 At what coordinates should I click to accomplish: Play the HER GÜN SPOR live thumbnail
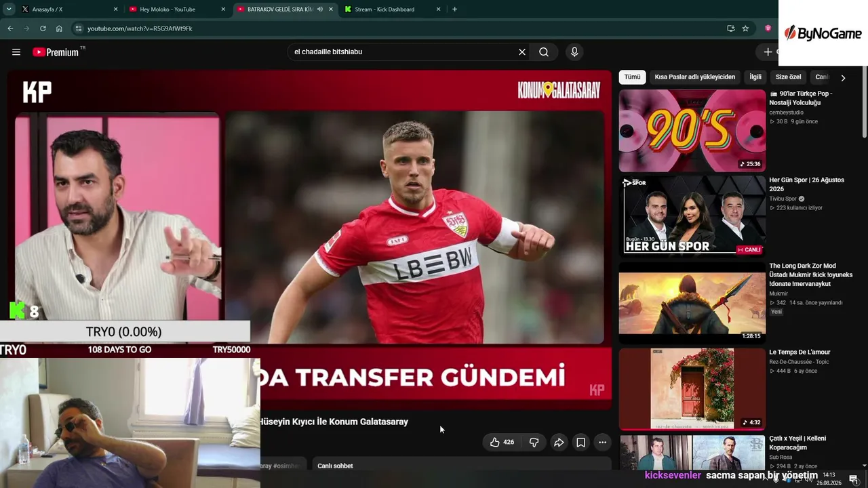(x=692, y=216)
